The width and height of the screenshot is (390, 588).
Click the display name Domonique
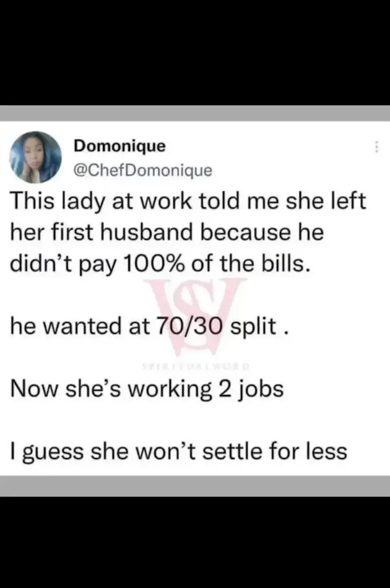pyautogui.click(x=120, y=146)
